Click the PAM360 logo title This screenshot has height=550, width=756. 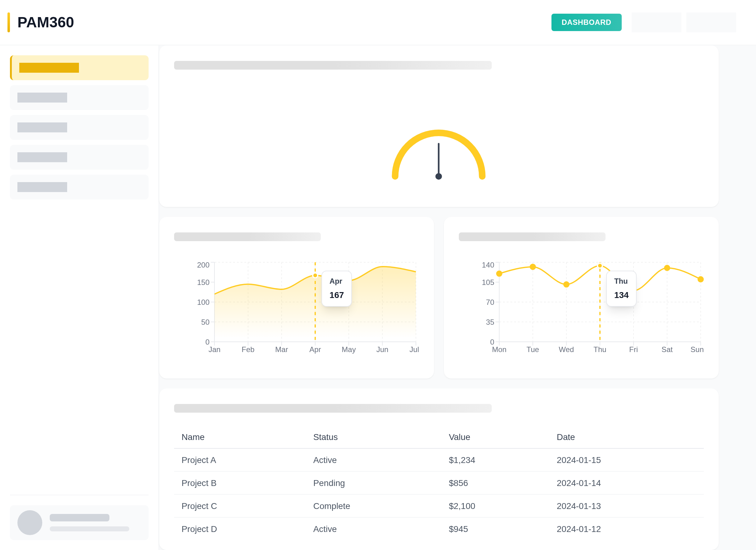pos(45,22)
